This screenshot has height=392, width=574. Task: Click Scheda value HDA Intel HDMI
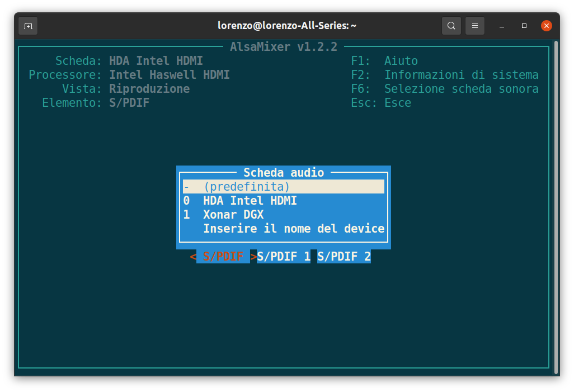point(156,61)
